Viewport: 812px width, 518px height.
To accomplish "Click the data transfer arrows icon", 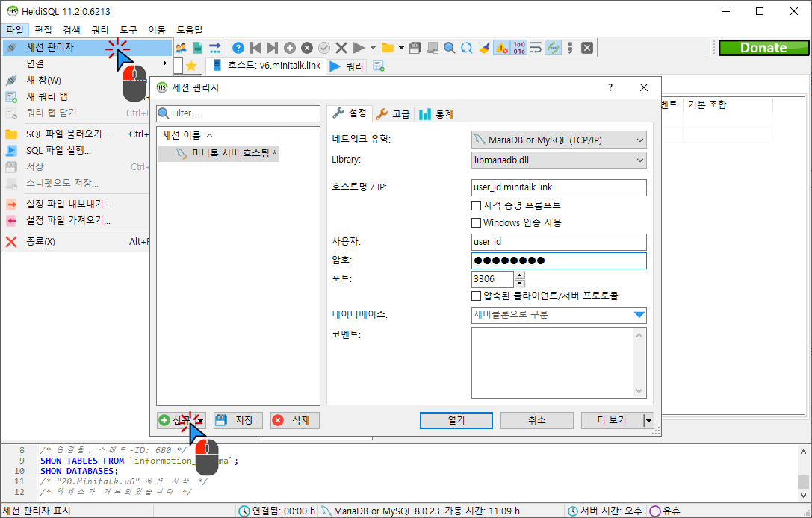I will click(215, 48).
